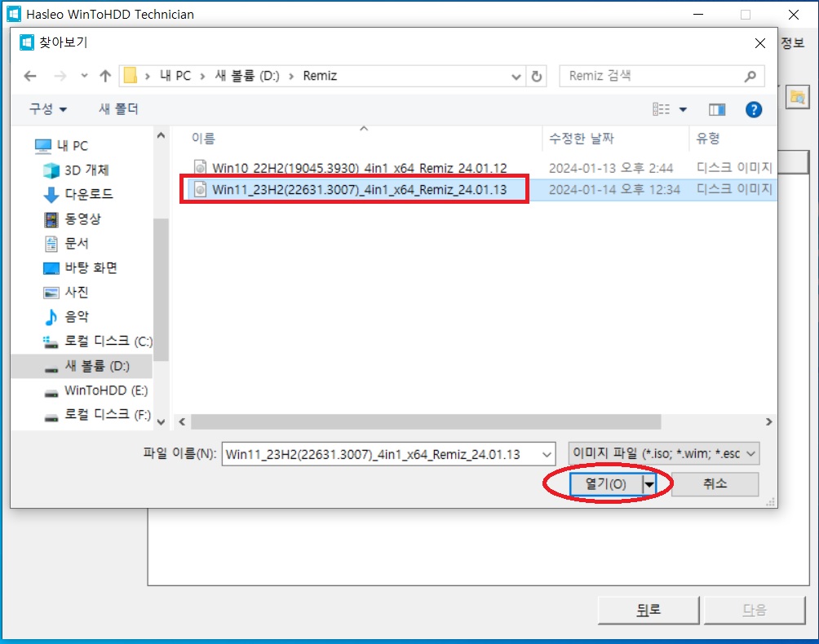Select 'Remiz' segment in address path
Image resolution: width=819 pixels, height=644 pixels.
320,76
